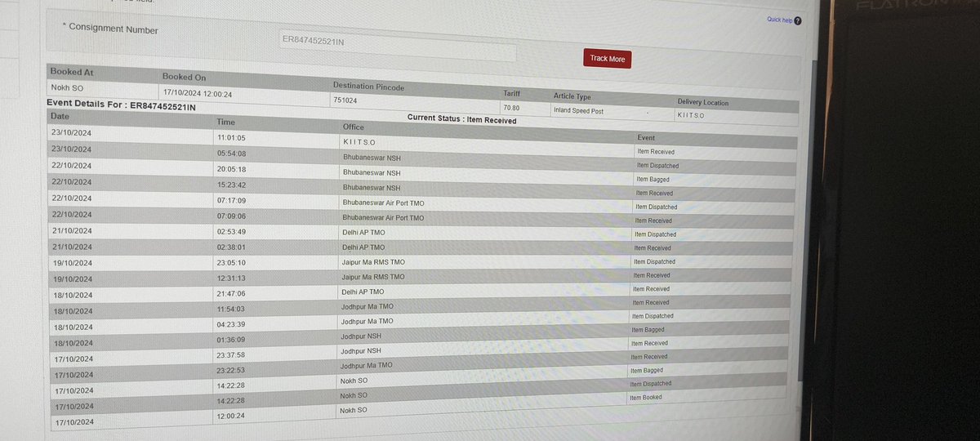
Task: Click the Time column header
Action: 225,122
